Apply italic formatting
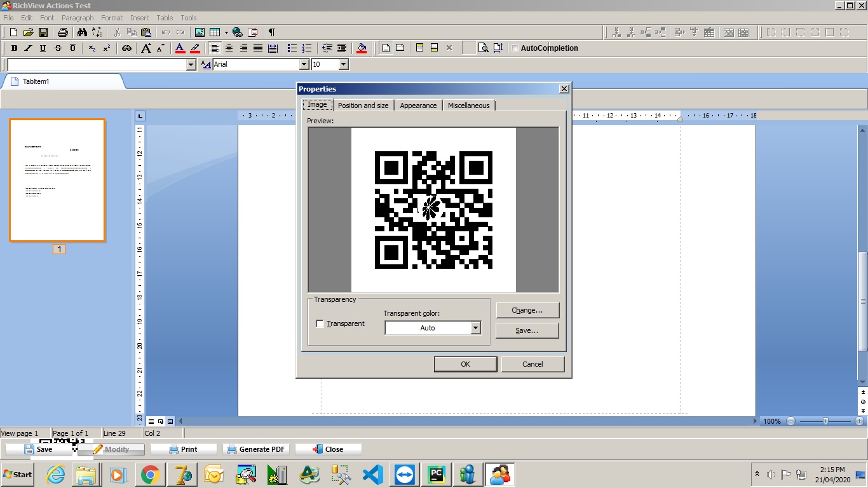Screen dimensions: 868x488 tap(28, 48)
